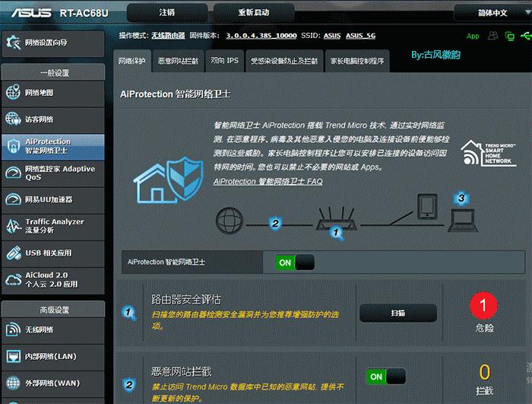Click the house and shield AiProtection graphic
The width and height of the screenshot is (532, 404).
(x=169, y=180)
